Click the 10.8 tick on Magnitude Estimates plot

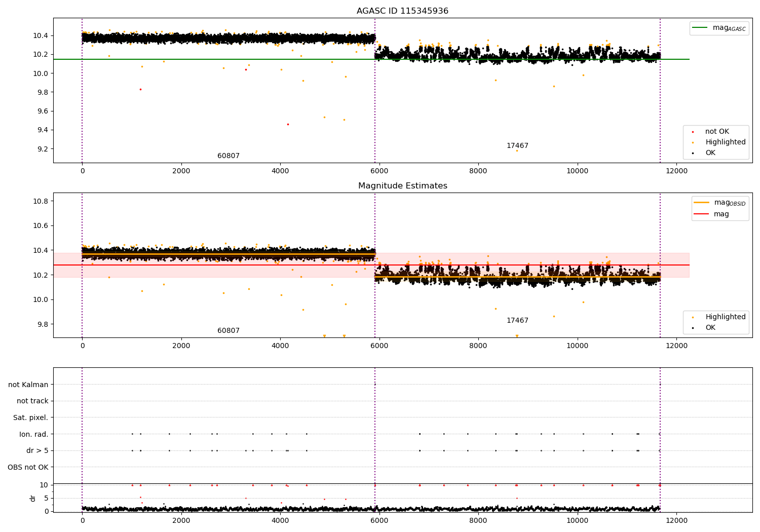click(40, 202)
